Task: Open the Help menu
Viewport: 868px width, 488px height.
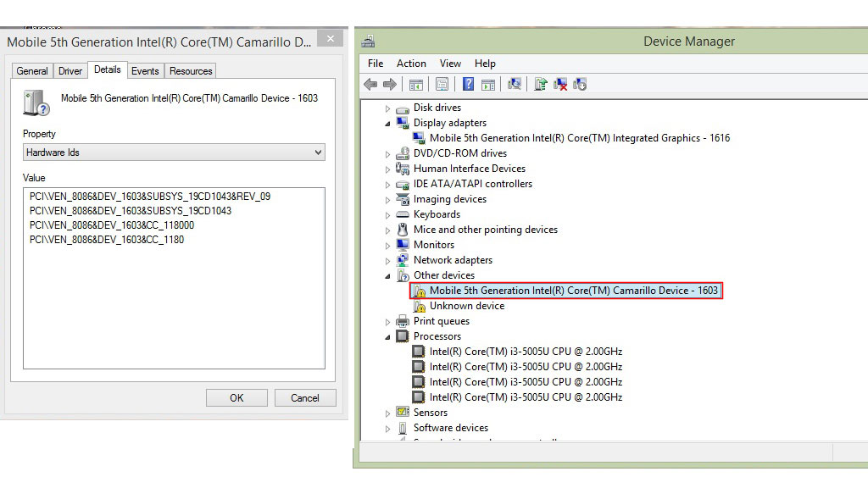Action: [x=485, y=64]
